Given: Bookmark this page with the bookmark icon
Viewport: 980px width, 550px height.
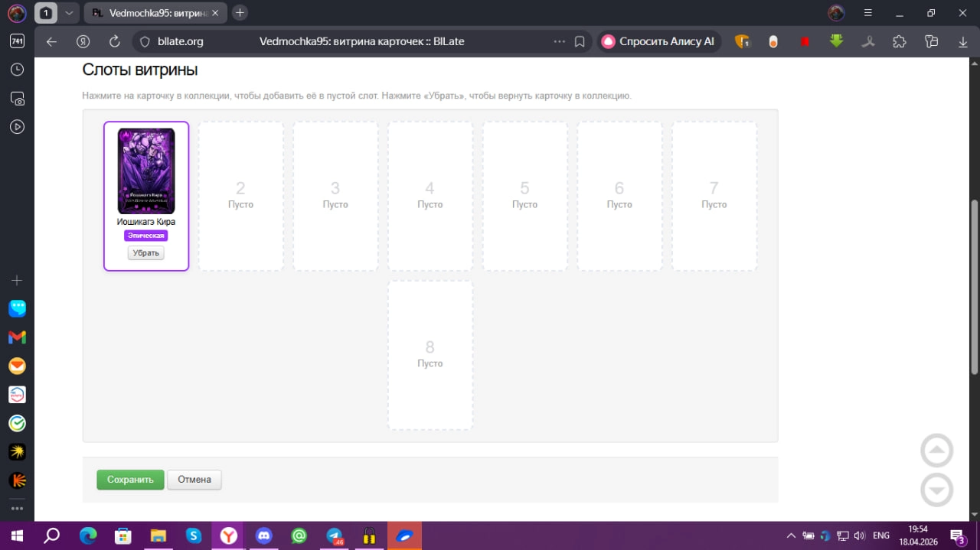Looking at the screenshot, I should click(580, 42).
